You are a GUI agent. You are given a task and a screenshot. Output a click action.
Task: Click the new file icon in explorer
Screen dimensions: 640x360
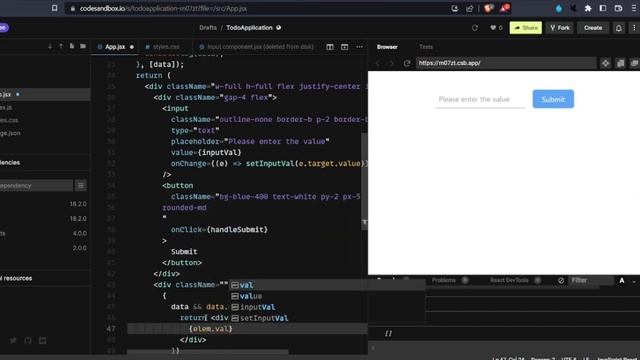(x=72, y=46)
